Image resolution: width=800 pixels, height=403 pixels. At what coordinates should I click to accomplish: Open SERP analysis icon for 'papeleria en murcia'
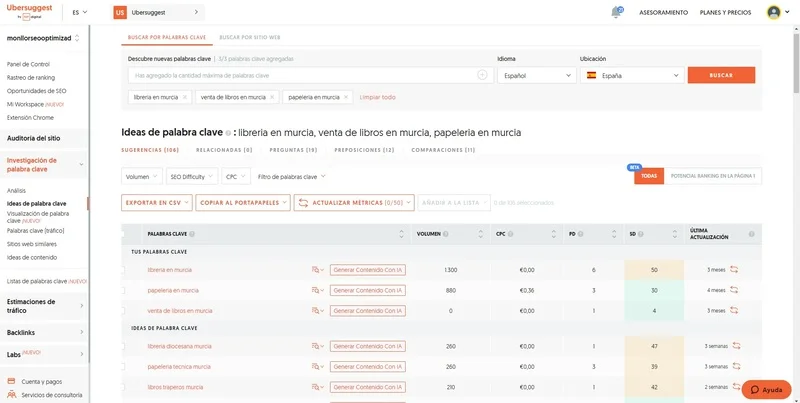[x=317, y=290]
